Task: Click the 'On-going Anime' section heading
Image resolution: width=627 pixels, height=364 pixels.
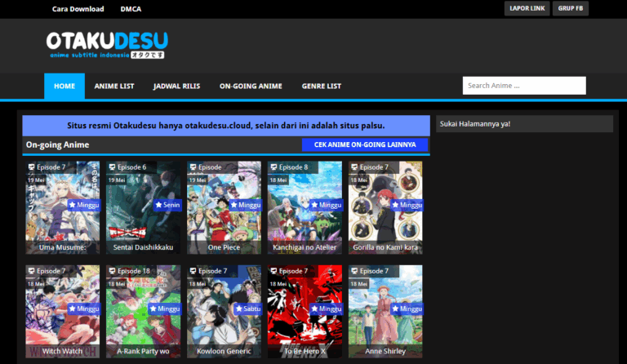Action: click(58, 144)
